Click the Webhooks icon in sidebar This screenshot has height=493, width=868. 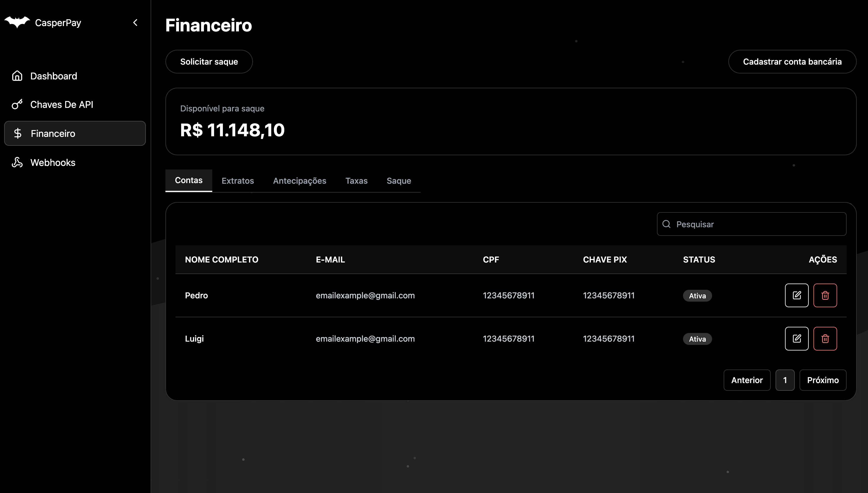17,163
